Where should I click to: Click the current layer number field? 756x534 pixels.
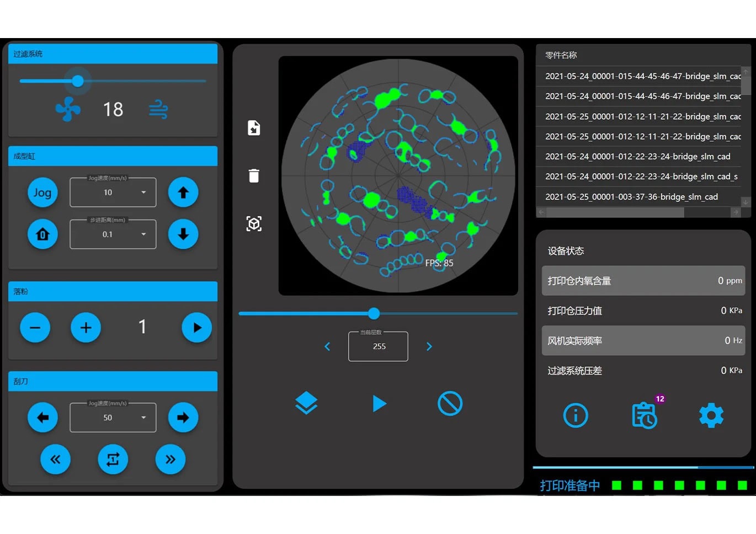[x=379, y=346]
